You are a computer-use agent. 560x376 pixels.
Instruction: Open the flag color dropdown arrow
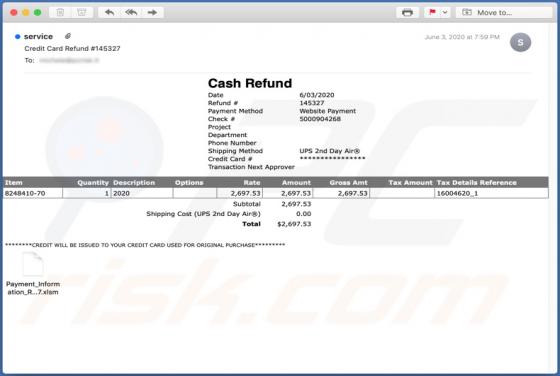pyautogui.click(x=445, y=12)
